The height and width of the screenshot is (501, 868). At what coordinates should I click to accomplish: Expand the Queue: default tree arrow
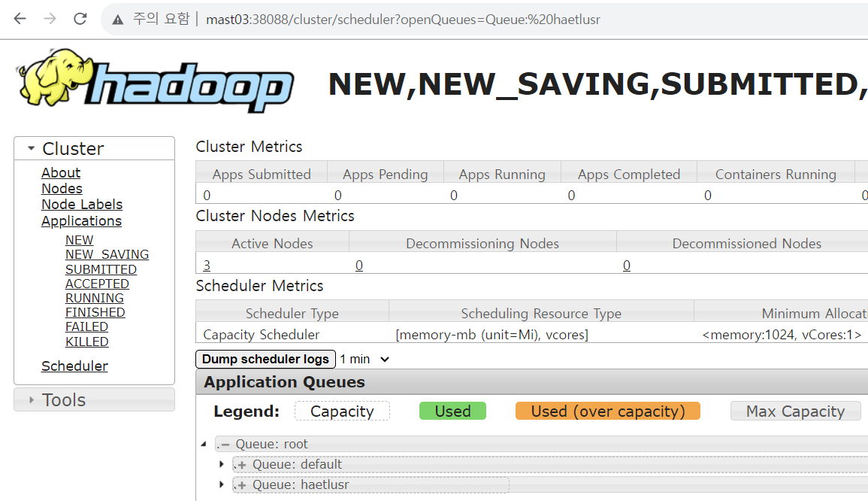222,464
